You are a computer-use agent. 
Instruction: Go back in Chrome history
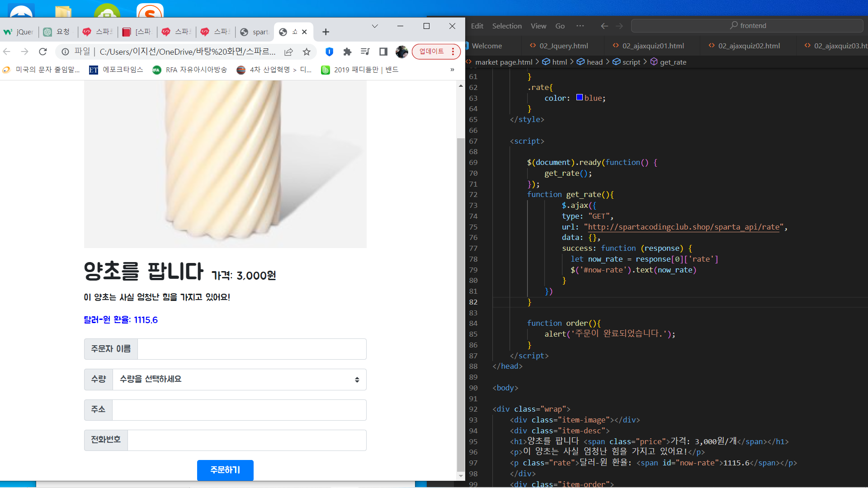pos(7,52)
